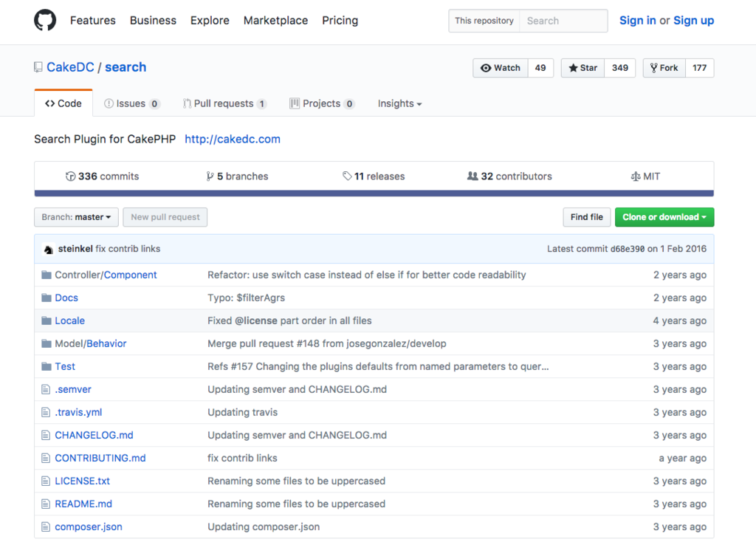Open the Locale folder link
The height and width of the screenshot is (542, 756).
(x=70, y=320)
